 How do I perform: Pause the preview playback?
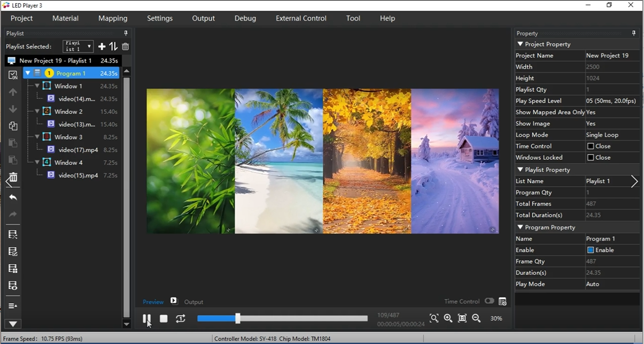[146, 319]
